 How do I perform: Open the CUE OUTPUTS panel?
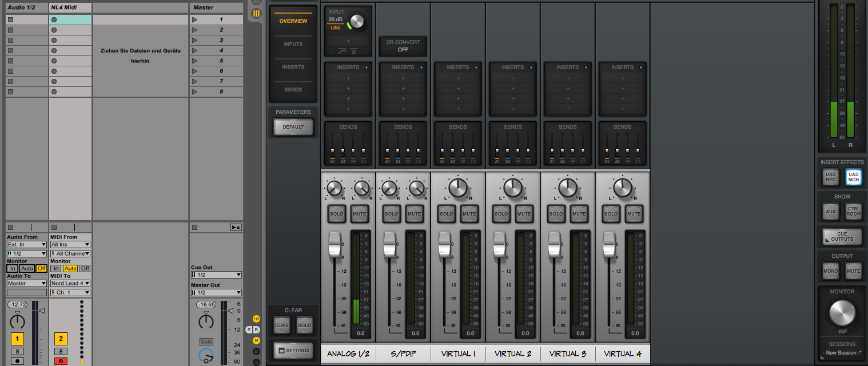point(842,237)
